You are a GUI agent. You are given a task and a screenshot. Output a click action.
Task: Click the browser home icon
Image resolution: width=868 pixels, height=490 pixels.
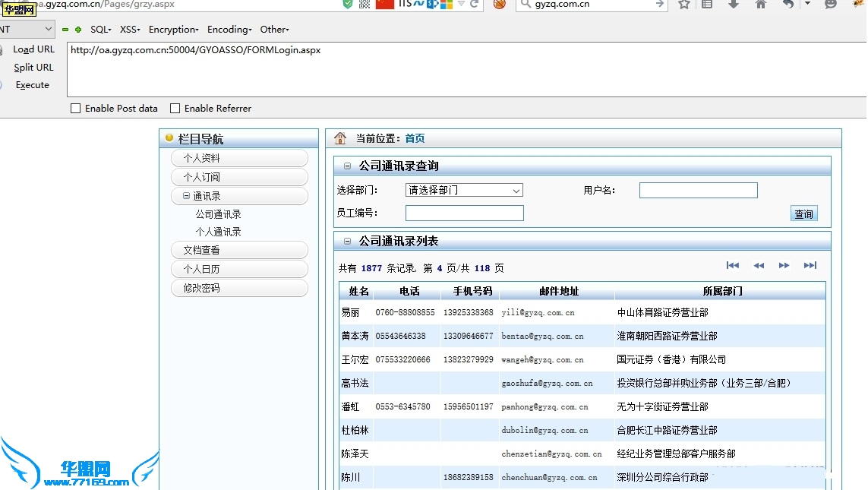coord(760,5)
